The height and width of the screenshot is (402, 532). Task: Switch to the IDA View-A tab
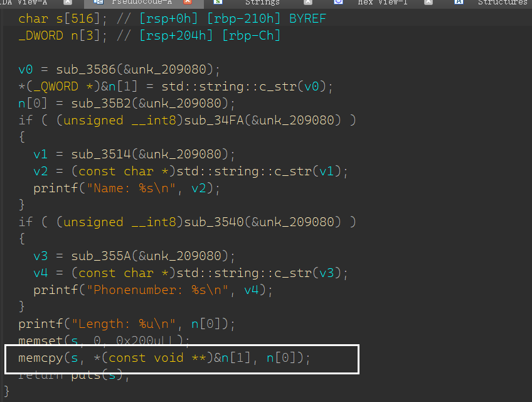(x=24, y=3)
